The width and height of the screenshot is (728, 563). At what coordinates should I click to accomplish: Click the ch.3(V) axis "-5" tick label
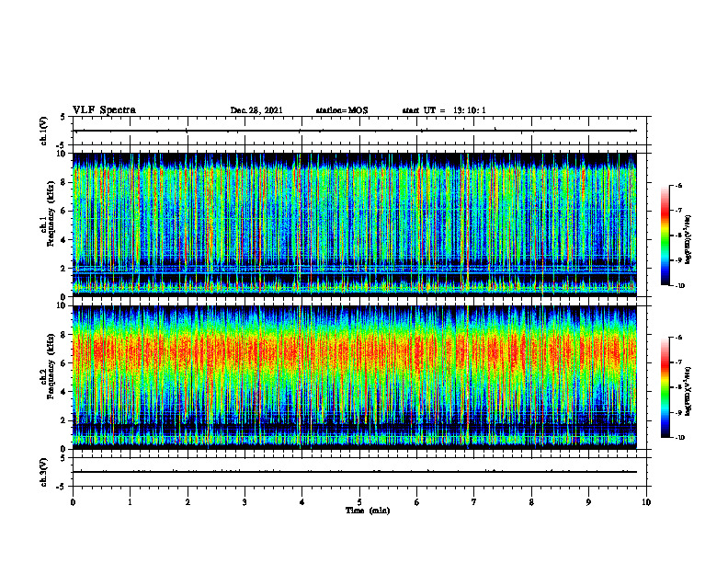pyautogui.click(x=62, y=487)
